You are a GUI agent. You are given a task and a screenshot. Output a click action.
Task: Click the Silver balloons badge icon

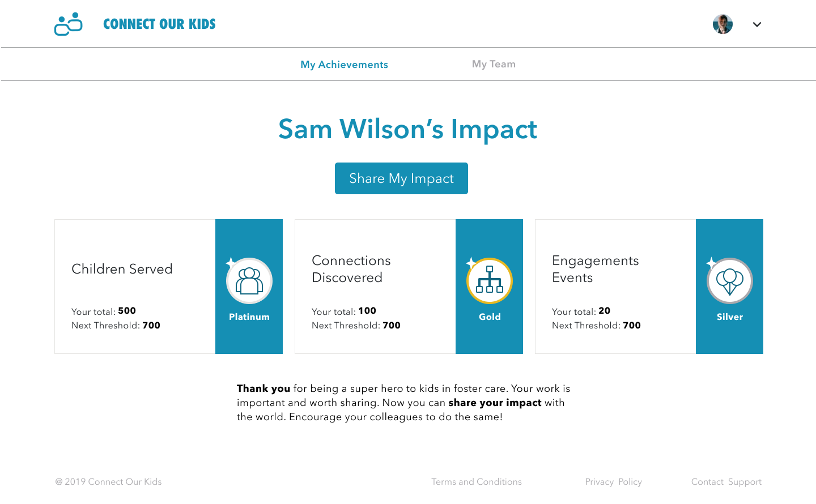730,281
